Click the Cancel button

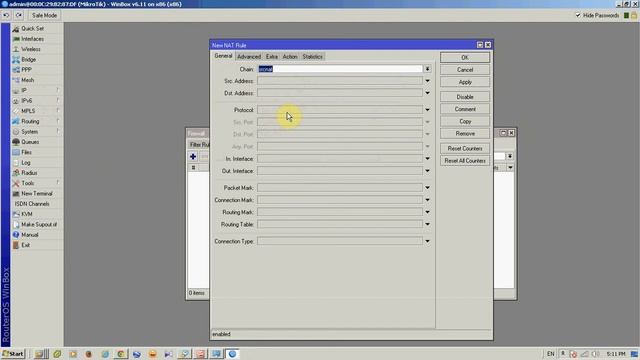pyautogui.click(x=465, y=70)
